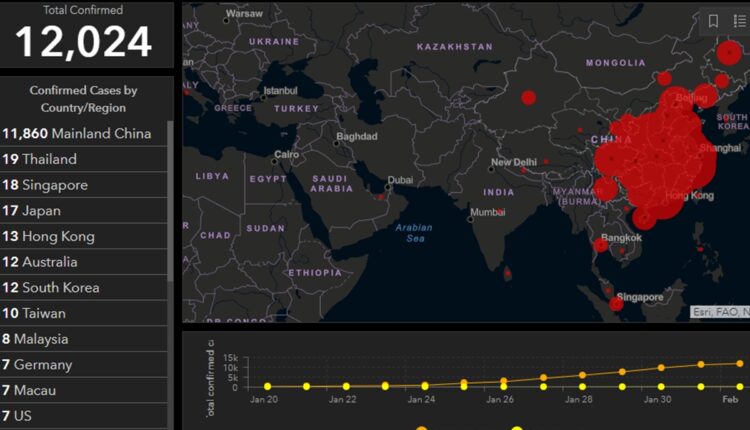Select the 12 South Korea row

click(84, 287)
